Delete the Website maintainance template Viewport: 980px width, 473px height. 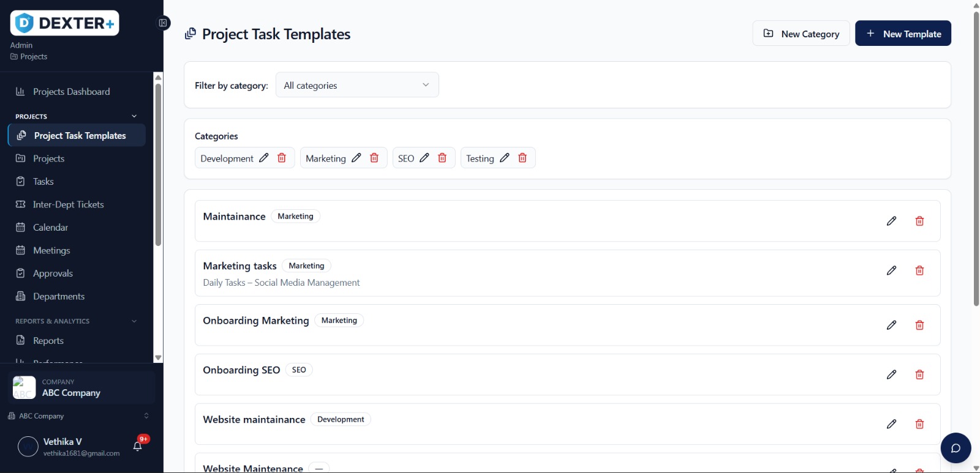pos(919,424)
